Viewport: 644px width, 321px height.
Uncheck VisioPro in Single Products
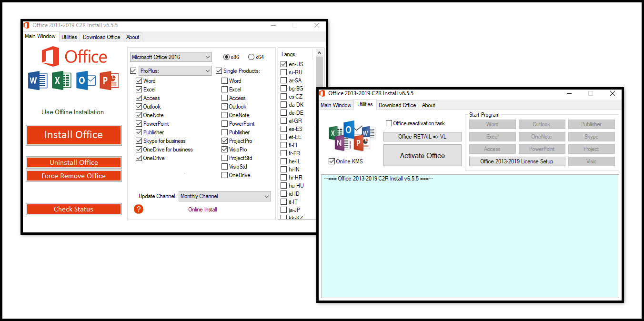tap(224, 150)
